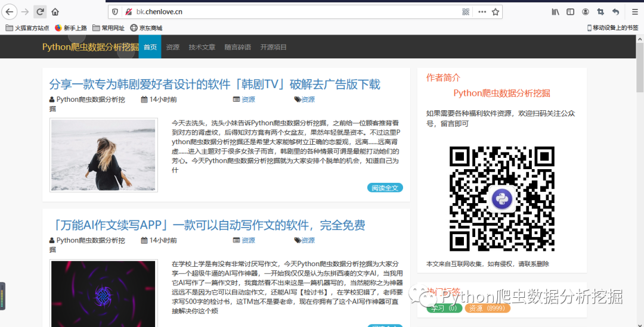This screenshot has height=327, width=644.
Task: Reload the page with the refresh icon
Action: [40, 12]
